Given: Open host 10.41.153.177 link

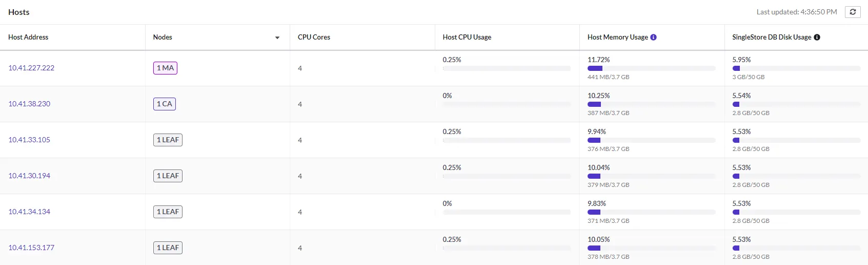Looking at the screenshot, I should click(x=31, y=248).
